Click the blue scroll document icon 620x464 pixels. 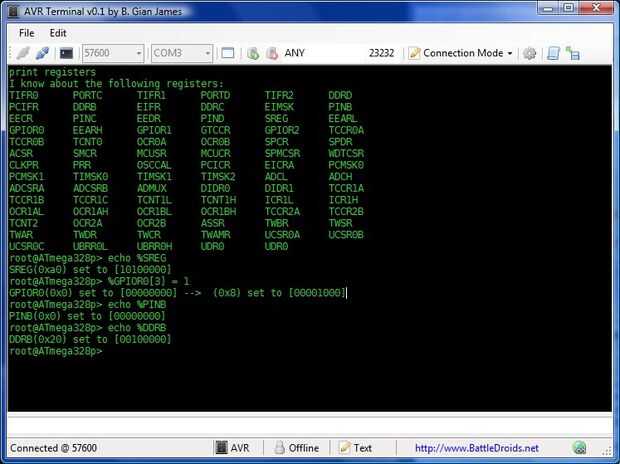(x=553, y=53)
